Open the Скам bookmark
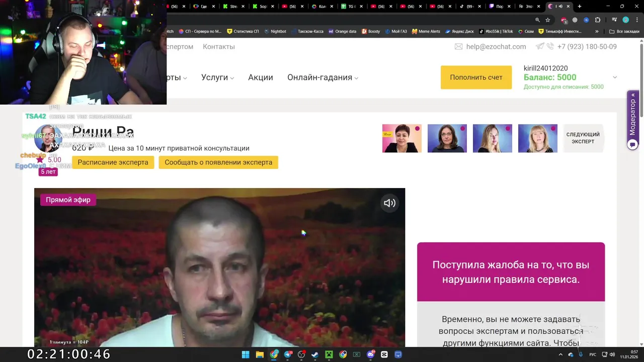This screenshot has width=644, height=362. coord(526,31)
